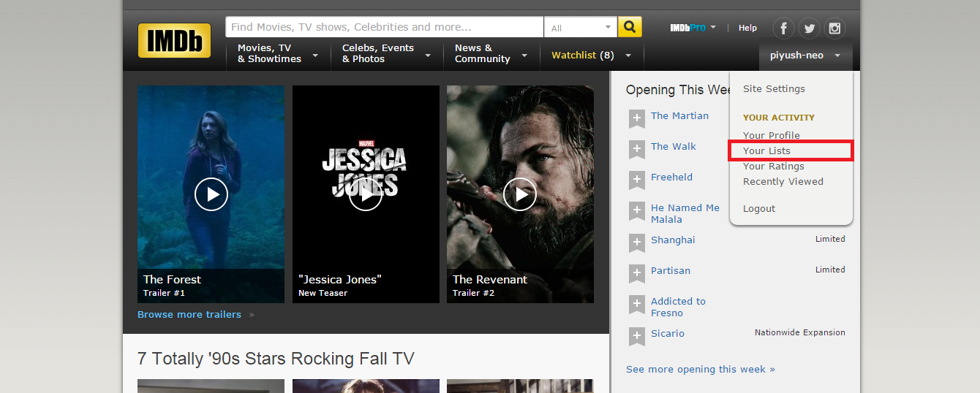Add Freeheld to watchlist ribbon

point(637,180)
